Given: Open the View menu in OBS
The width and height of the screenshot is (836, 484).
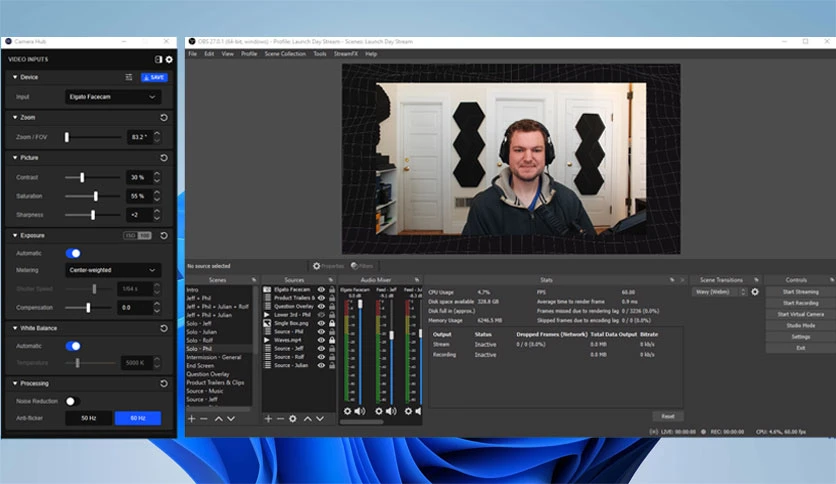Looking at the screenshot, I should pyautogui.click(x=228, y=54).
